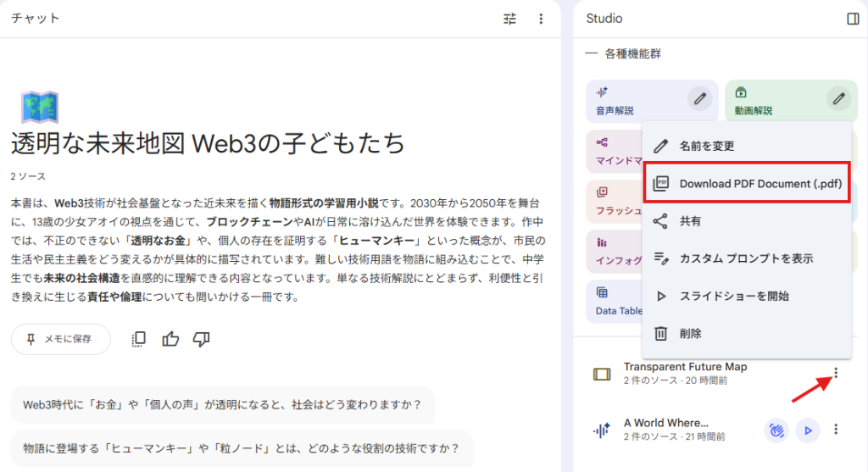Viewport: 868px width, 472px height.
Task: Start slideshow via スライドショーを開始
Action: tap(733, 296)
